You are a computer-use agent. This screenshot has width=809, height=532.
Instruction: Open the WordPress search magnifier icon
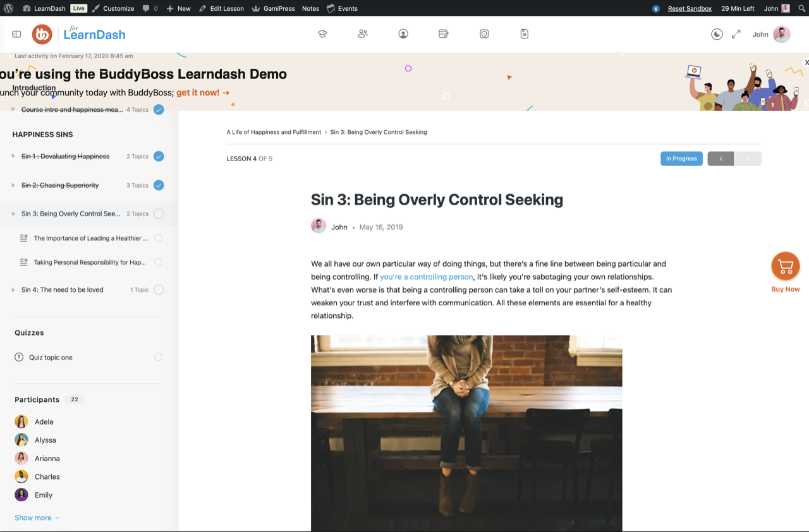click(802, 8)
